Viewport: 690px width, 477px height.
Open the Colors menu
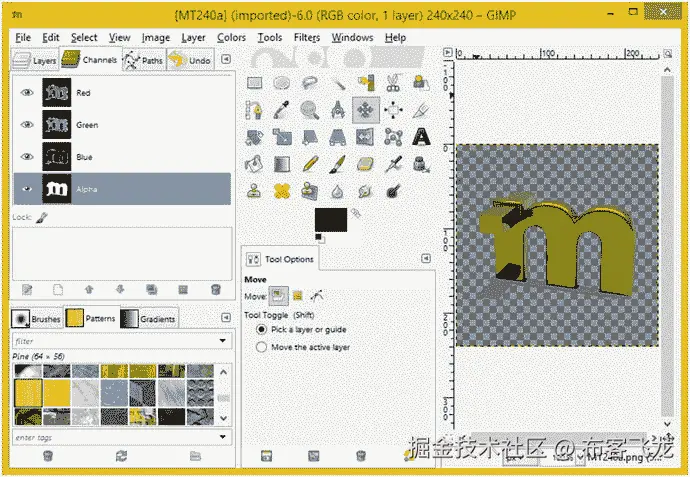(231, 38)
